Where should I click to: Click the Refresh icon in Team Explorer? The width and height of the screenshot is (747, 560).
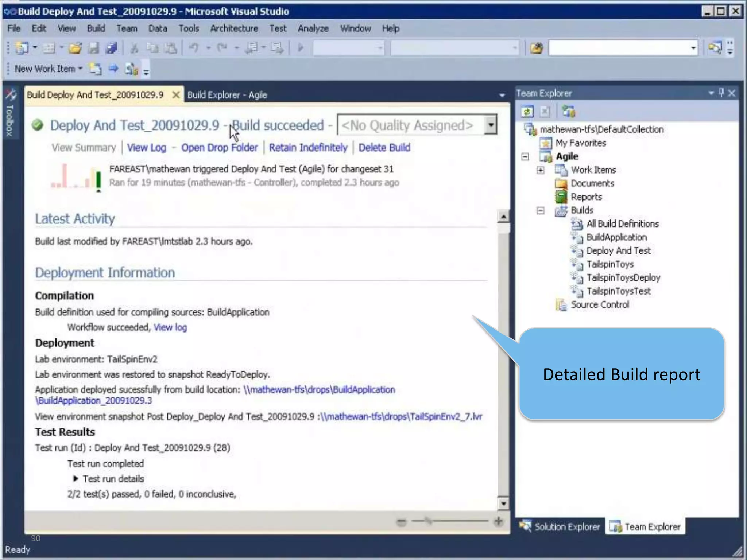point(527,111)
